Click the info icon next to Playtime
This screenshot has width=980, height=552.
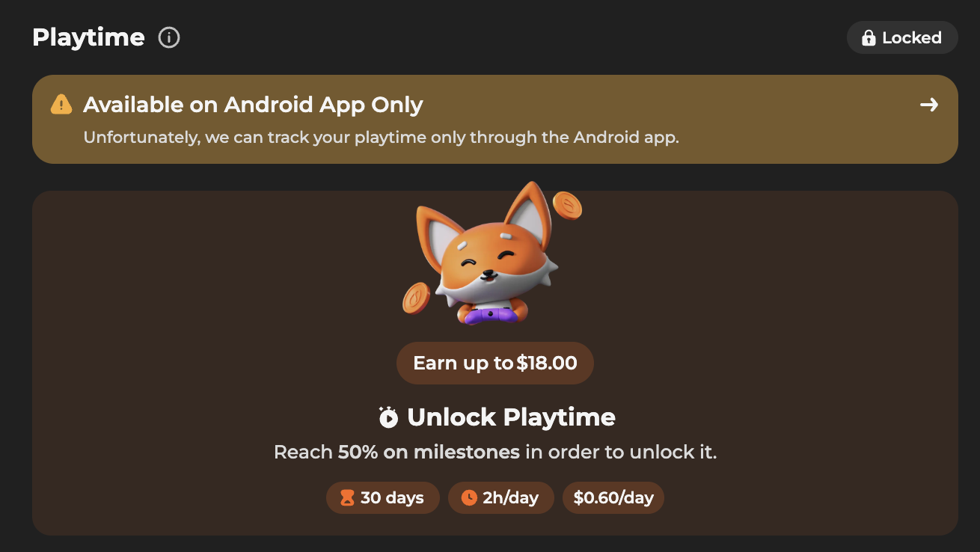click(x=169, y=37)
